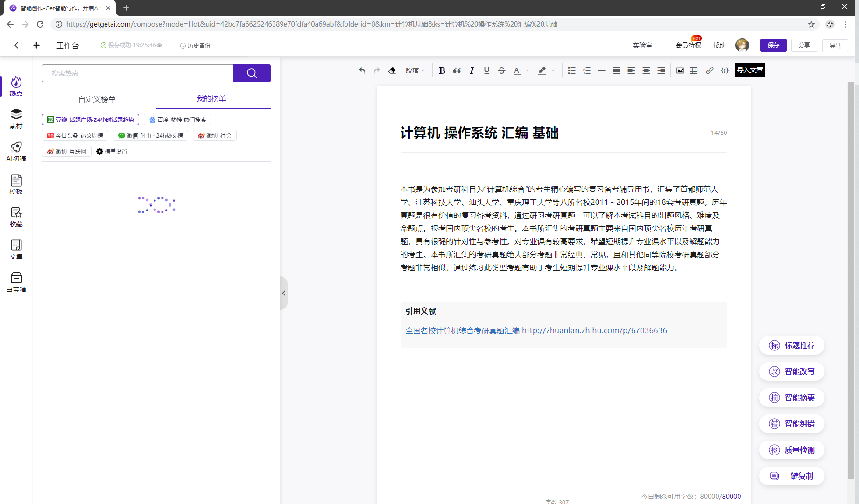Toggle bold formatting
The image size is (859, 504).
pos(442,70)
